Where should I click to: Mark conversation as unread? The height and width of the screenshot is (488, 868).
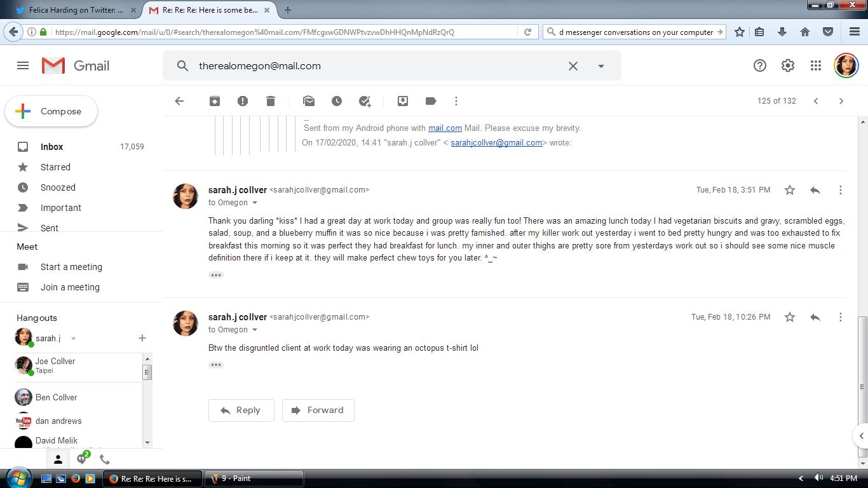click(x=309, y=101)
